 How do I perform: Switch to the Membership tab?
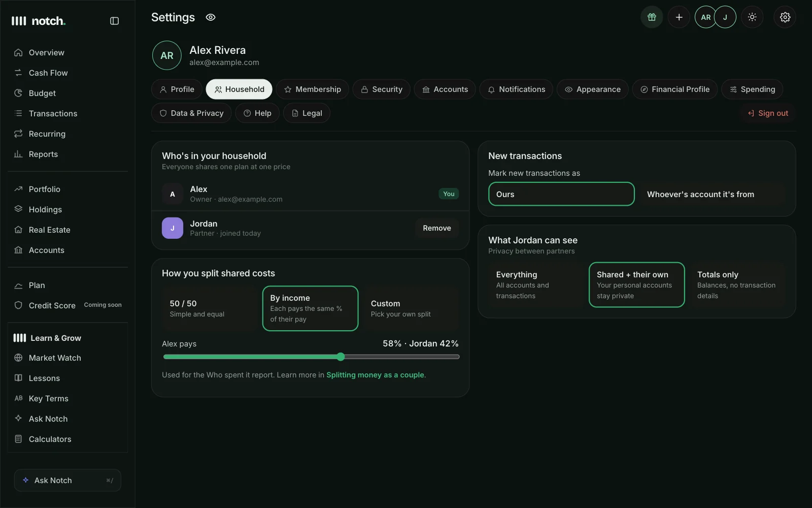click(x=313, y=89)
